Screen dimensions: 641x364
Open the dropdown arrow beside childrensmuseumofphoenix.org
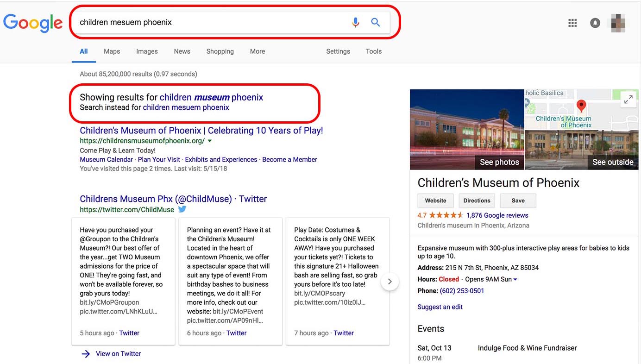209,141
